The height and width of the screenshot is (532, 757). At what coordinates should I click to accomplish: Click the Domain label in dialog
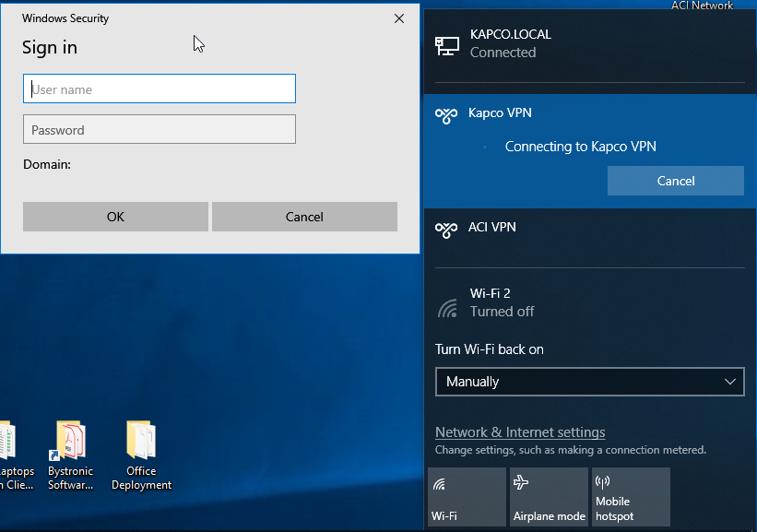(47, 164)
